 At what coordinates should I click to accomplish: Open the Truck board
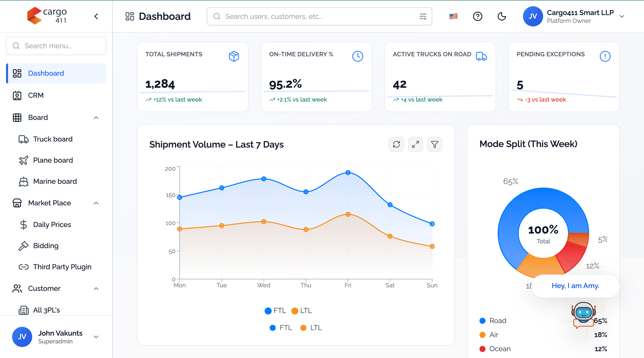pos(52,139)
